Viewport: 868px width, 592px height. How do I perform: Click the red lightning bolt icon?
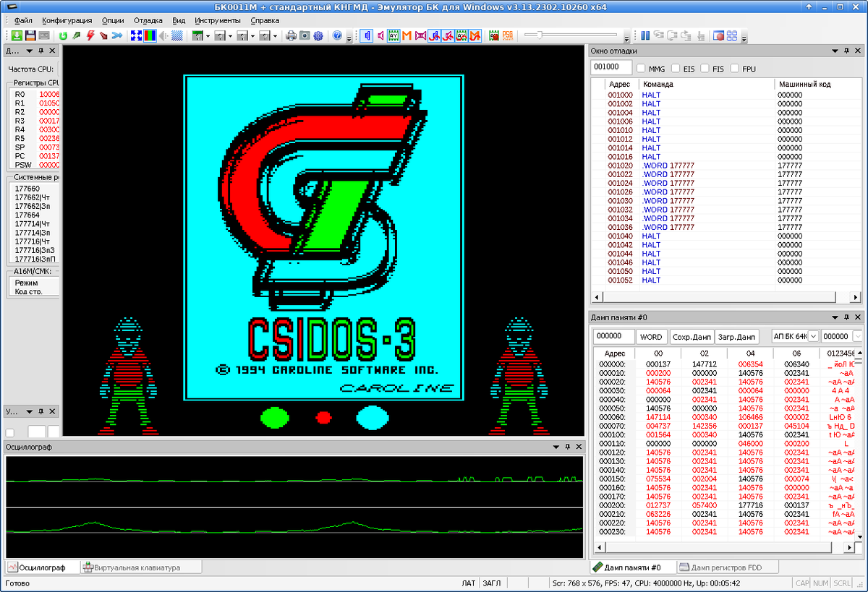click(90, 35)
